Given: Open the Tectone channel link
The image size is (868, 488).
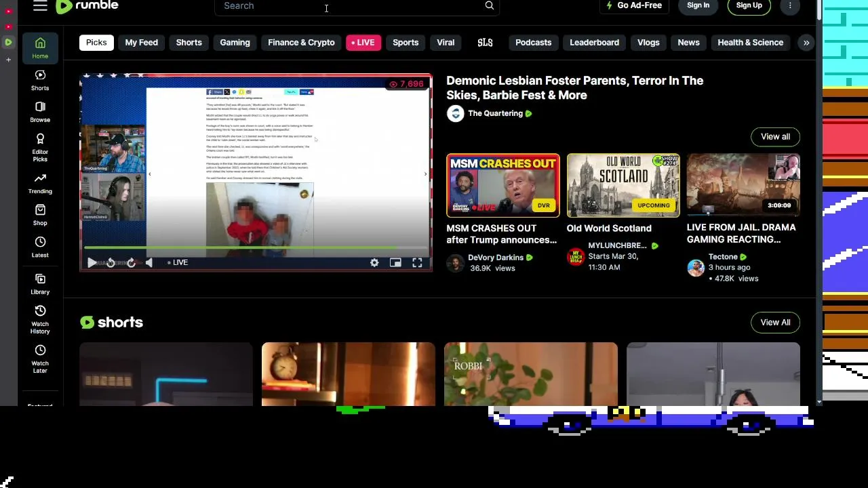Looking at the screenshot, I should coord(723,257).
